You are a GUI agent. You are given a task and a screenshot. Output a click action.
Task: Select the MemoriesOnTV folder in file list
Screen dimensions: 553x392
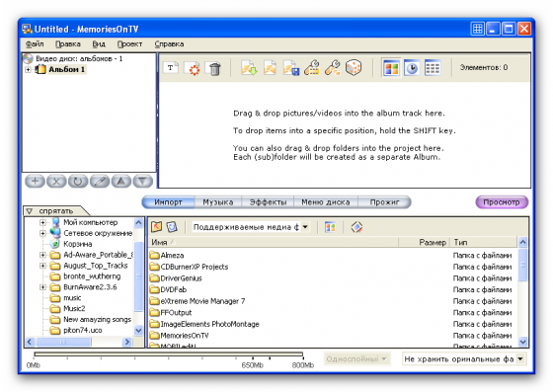pyautogui.click(x=184, y=336)
